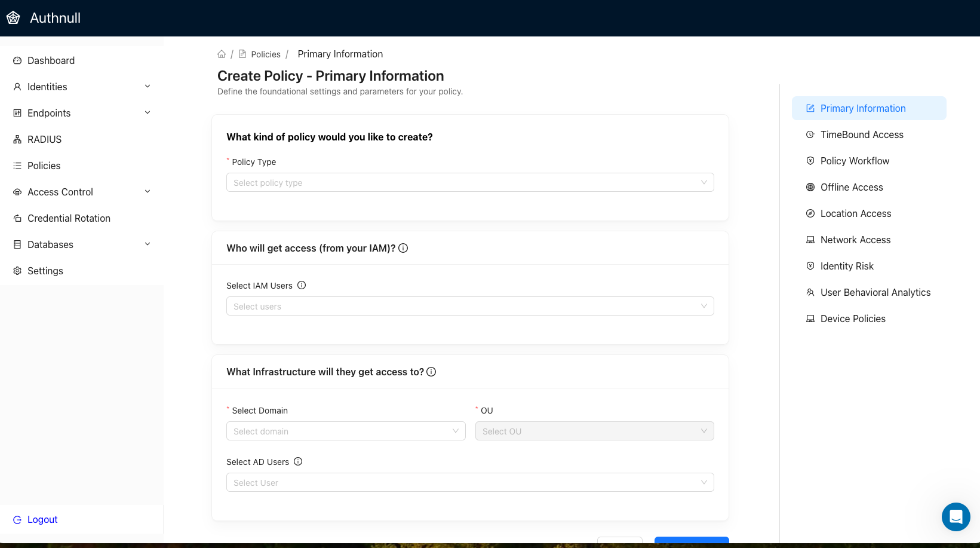Open the Select OU dropdown

(594, 431)
